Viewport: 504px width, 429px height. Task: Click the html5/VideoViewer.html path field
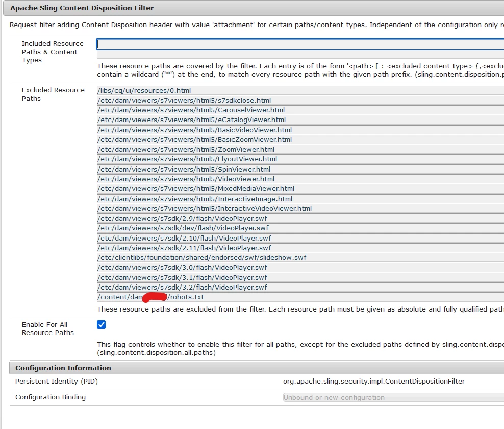[300, 179]
